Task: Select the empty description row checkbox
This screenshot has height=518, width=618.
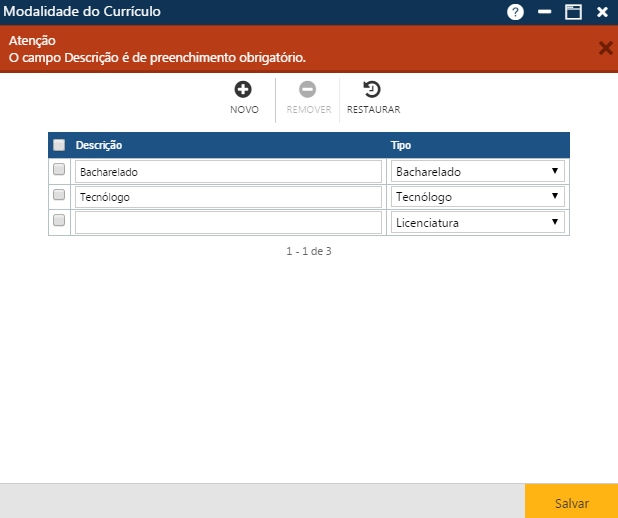Action: [59, 221]
